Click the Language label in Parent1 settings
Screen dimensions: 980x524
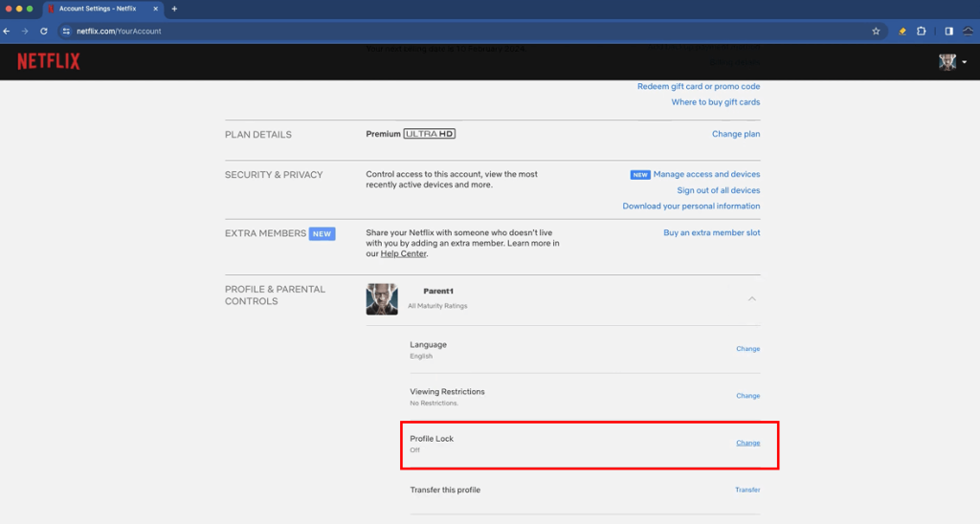click(x=428, y=345)
